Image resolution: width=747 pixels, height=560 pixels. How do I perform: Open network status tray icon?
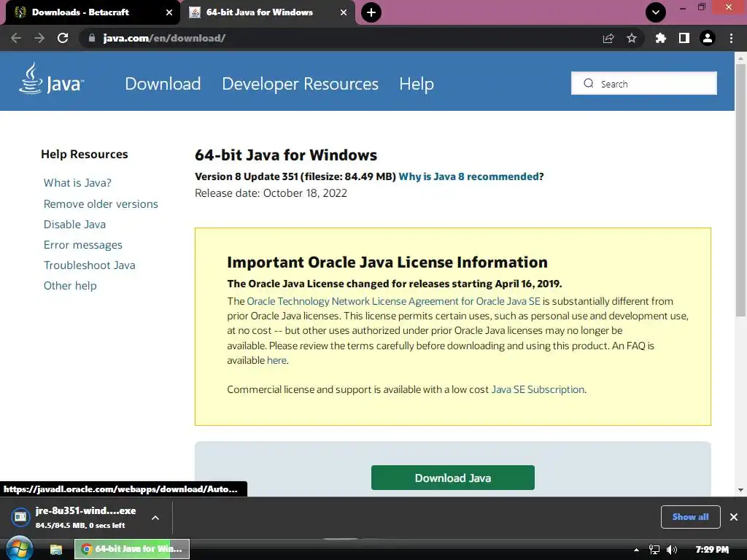point(654,550)
